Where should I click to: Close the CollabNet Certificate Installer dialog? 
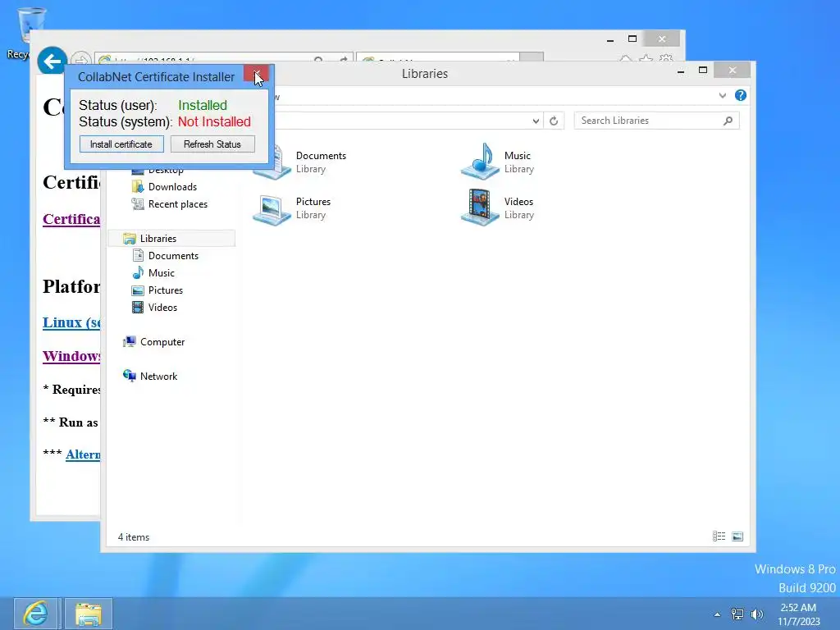[256, 74]
